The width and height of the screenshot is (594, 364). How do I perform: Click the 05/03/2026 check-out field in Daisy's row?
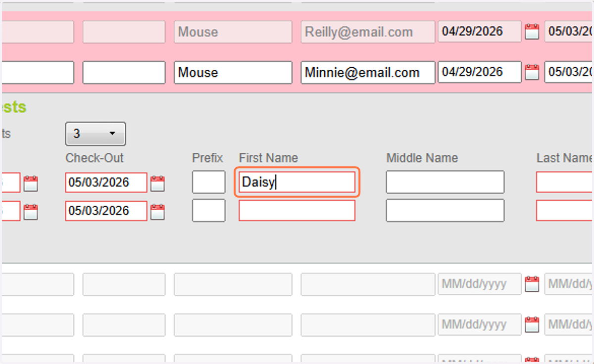point(106,182)
